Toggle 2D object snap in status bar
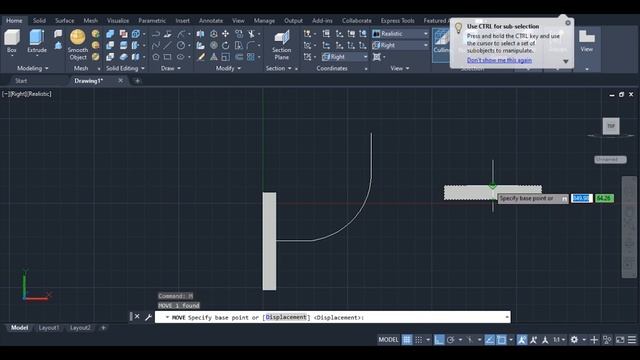Image resolution: width=640 pixels, height=360 pixels. [x=501, y=340]
